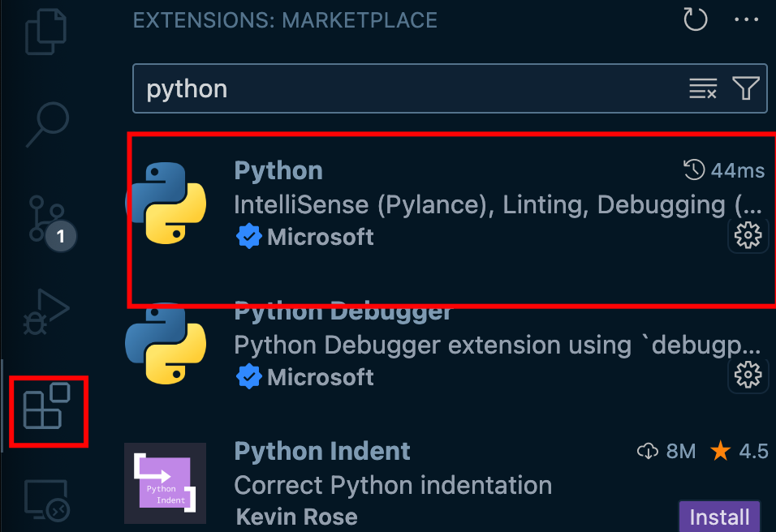Click the Python extension logo
The image size is (776, 532).
coord(166,203)
